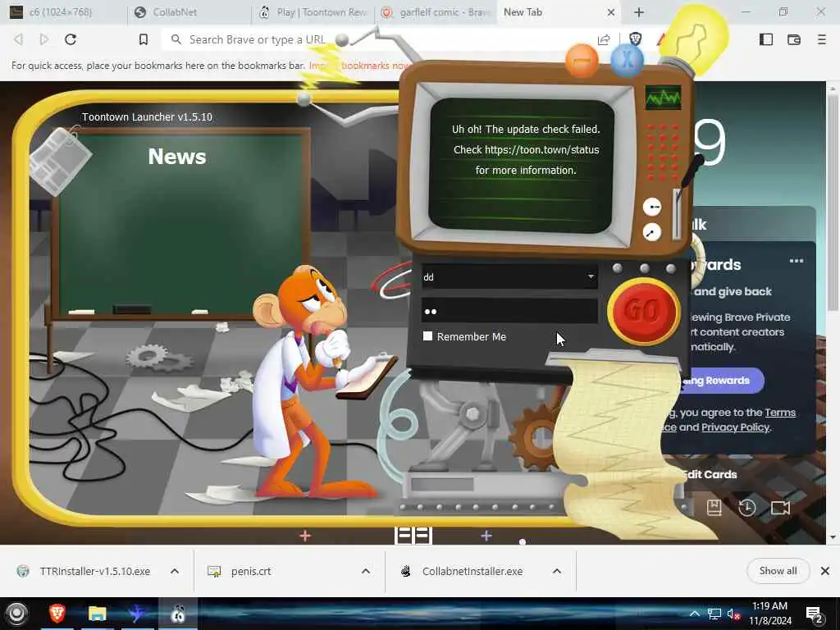
Task: Open the CollabnetInstaller.exe download item
Action: (x=463, y=571)
